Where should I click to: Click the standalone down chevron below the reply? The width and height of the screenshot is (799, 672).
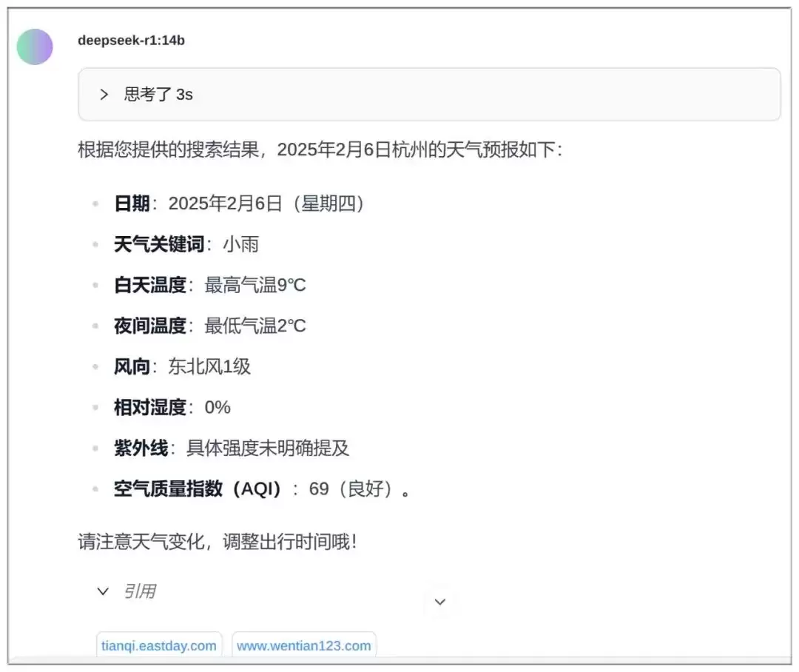440,602
